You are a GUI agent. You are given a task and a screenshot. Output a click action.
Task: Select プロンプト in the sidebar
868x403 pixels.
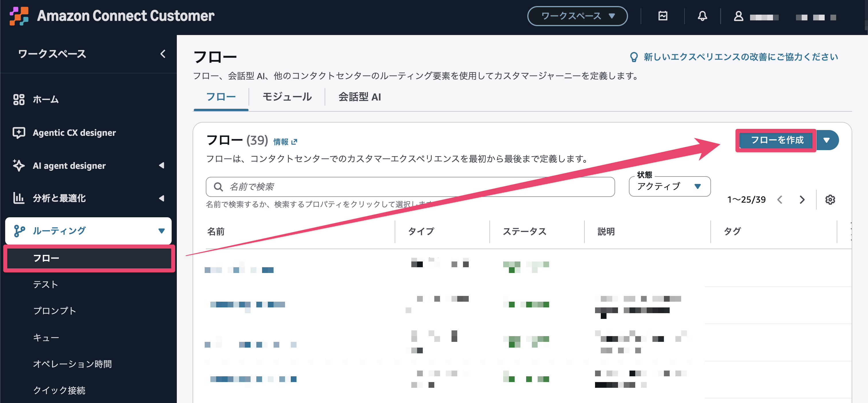55,311
